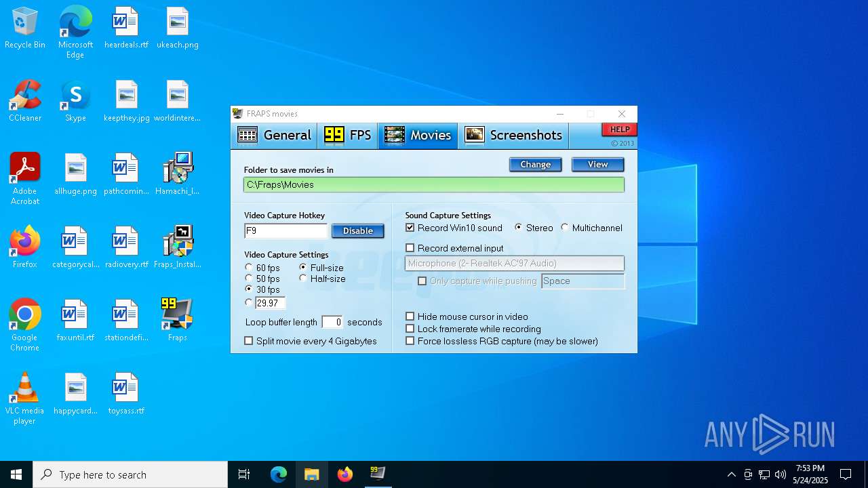
Task: Click the custom 29.97 fps field
Action: click(x=270, y=303)
